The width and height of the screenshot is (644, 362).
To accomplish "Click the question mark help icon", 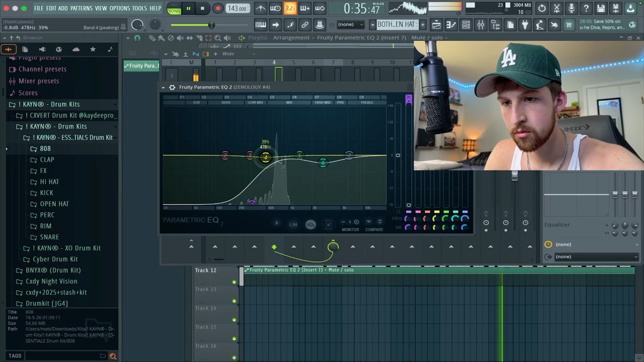I will coord(586,8).
